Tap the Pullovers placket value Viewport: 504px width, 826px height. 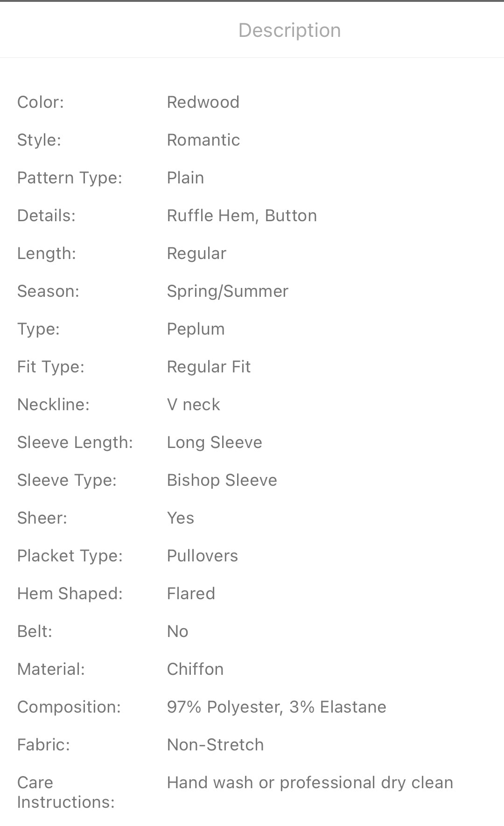click(x=202, y=556)
